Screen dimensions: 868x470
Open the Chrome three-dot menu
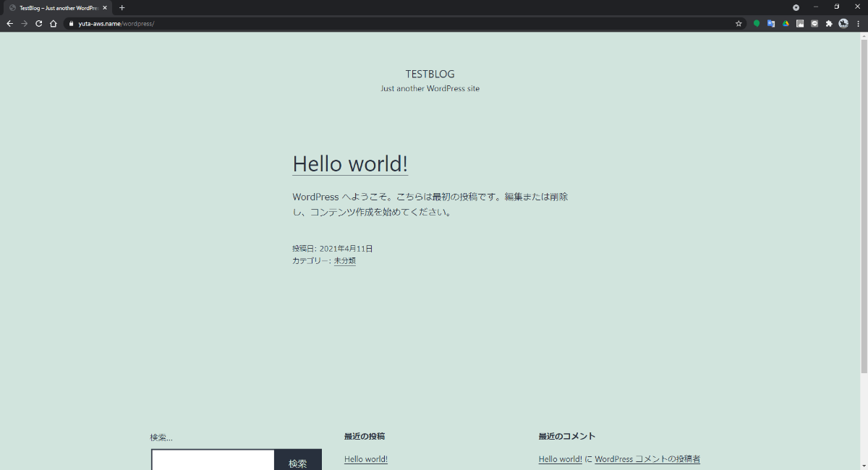[x=858, y=23]
